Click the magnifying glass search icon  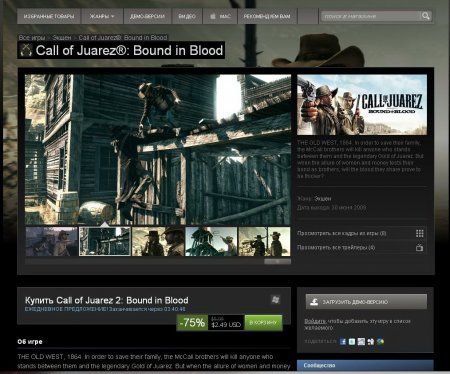tap(425, 16)
